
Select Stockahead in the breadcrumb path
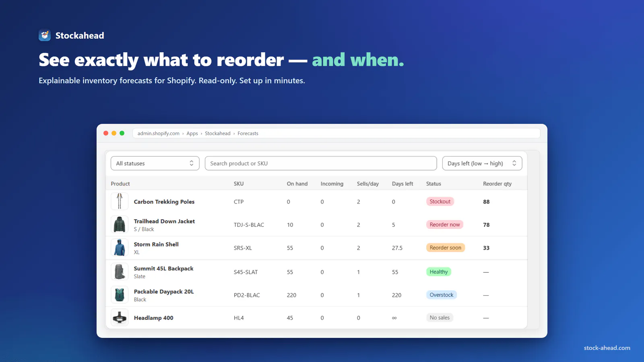[218, 134]
